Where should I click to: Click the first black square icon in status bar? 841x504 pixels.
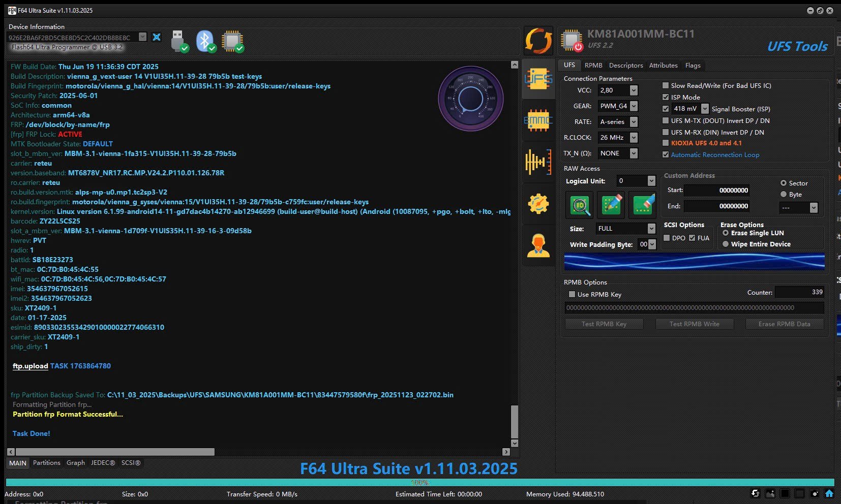coord(785,493)
